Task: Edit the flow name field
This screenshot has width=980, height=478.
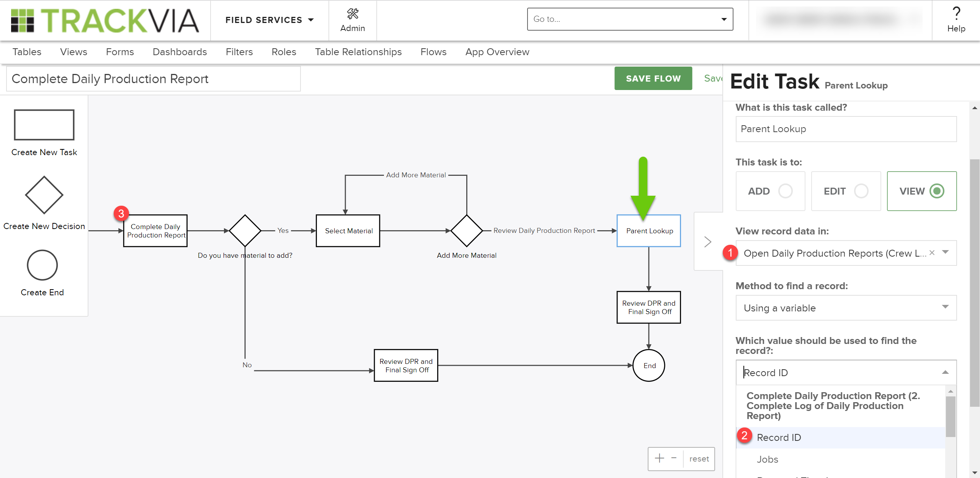Action: [x=153, y=79]
